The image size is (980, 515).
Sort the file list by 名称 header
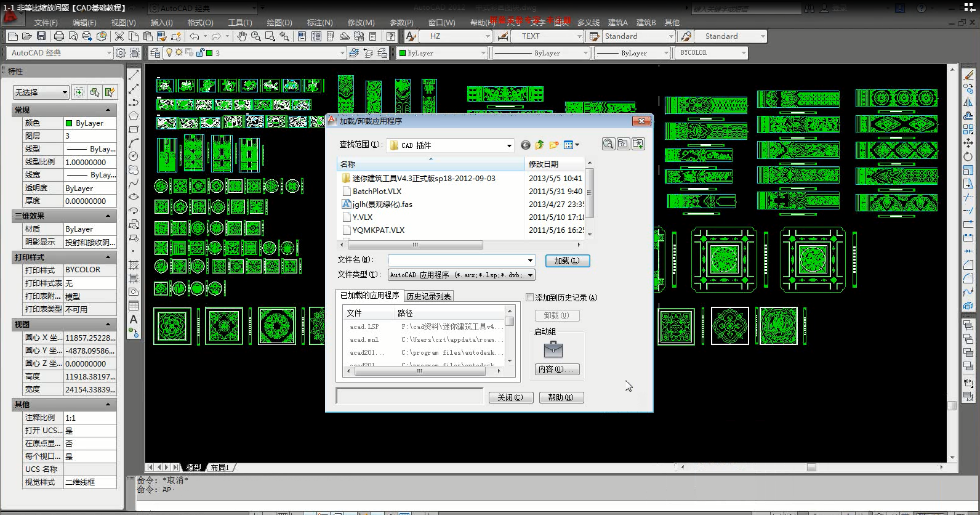[x=430, y=164]
